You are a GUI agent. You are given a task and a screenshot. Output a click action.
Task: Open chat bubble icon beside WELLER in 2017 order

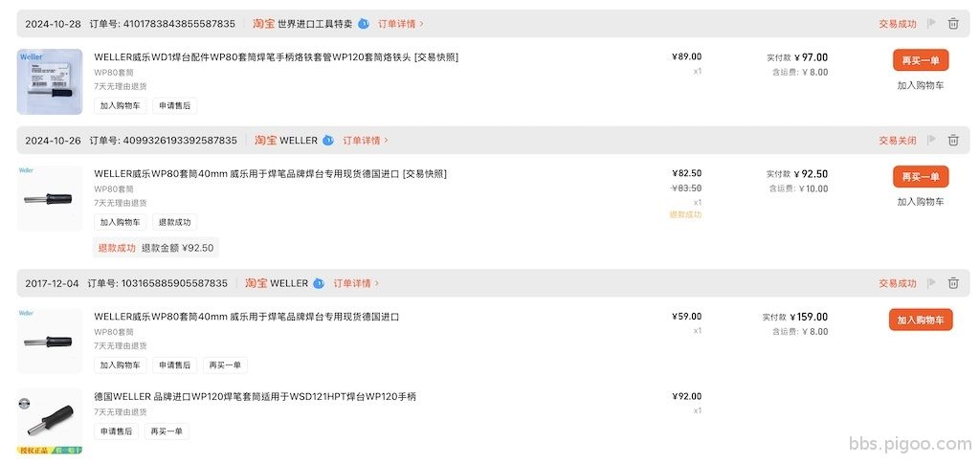pos(319,283)
